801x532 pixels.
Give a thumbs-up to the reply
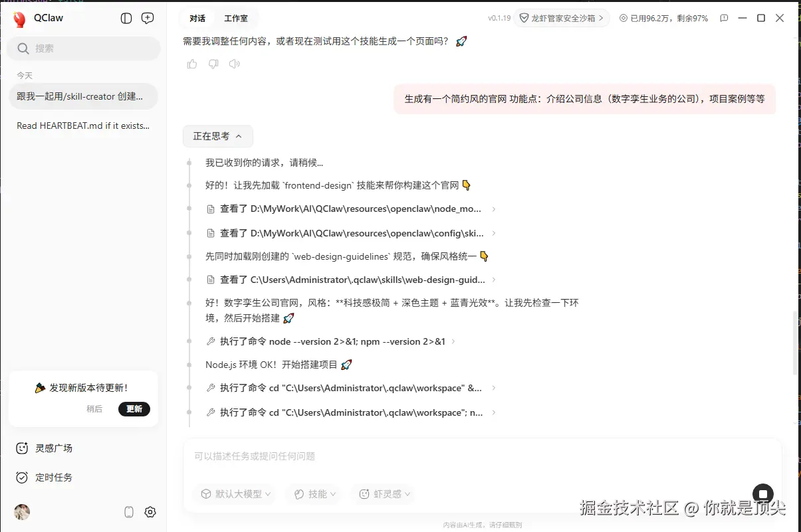click(191, 63)
